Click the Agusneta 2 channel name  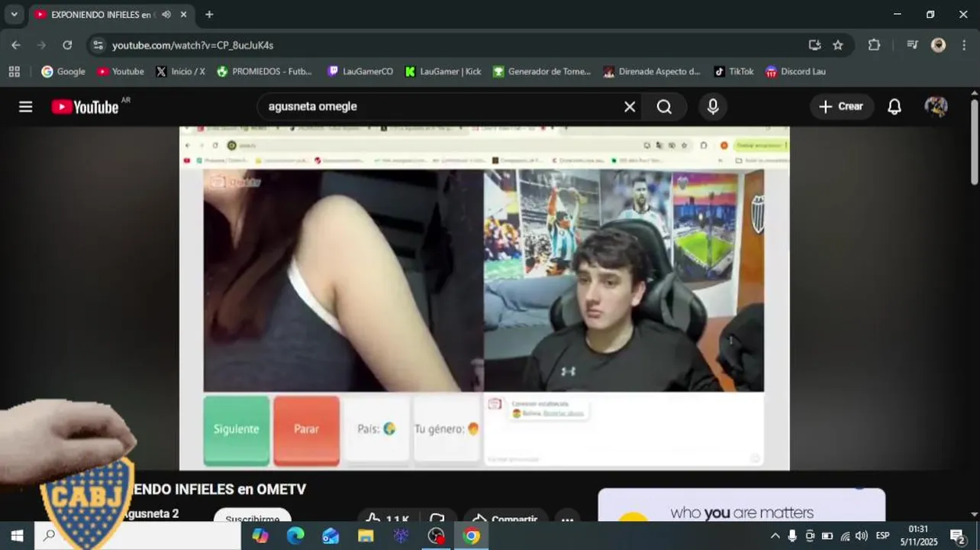click(150, 513)
